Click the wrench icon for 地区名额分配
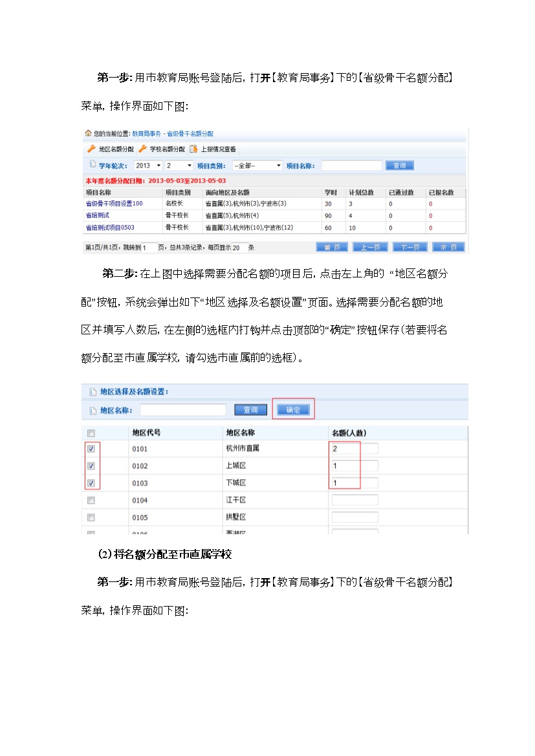Screen dimensions: 535x756 click(x=91, y=149)
